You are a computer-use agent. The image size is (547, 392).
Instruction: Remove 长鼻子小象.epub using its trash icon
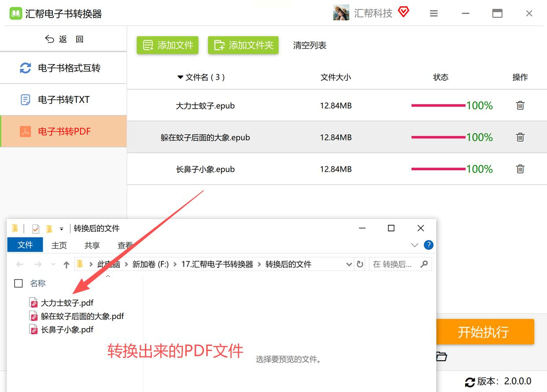[520, 169]
